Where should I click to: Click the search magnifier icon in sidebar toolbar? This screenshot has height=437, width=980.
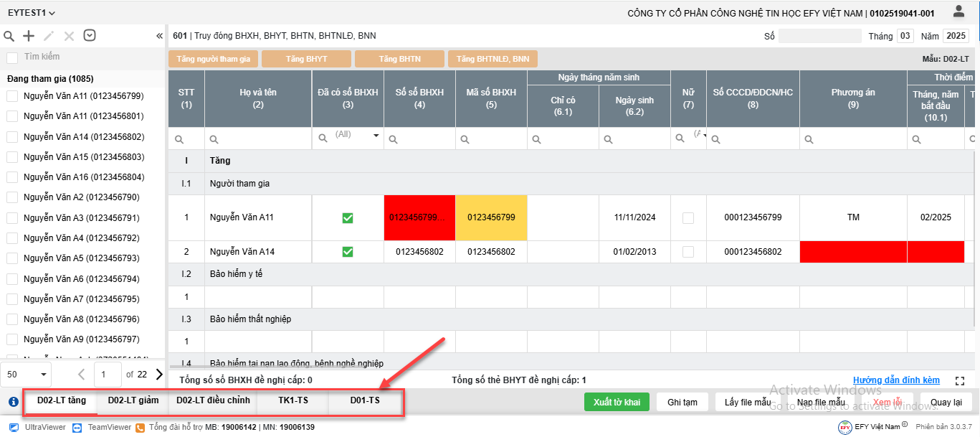pyautogui.click(x=9, y=36)
